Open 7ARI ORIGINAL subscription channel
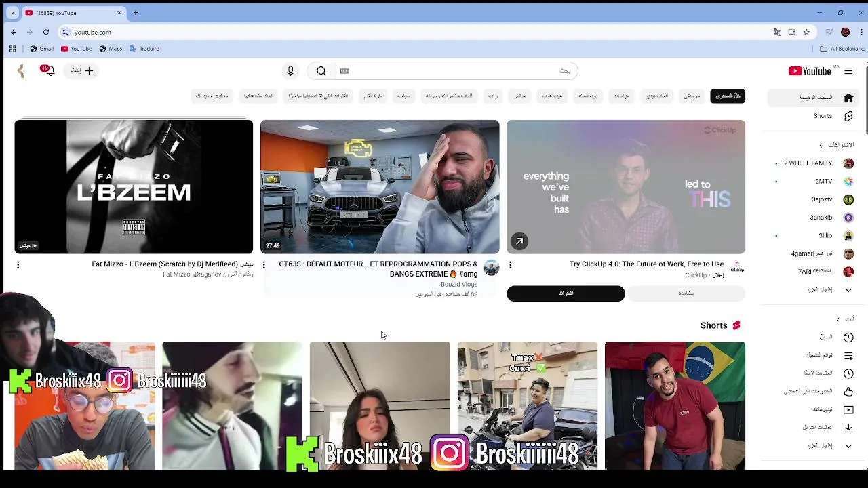 point(814,272)
